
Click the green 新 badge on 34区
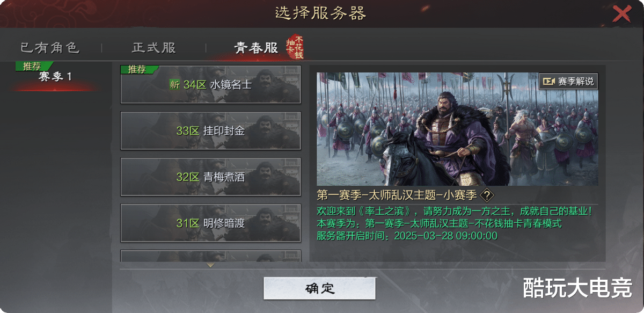174,85
